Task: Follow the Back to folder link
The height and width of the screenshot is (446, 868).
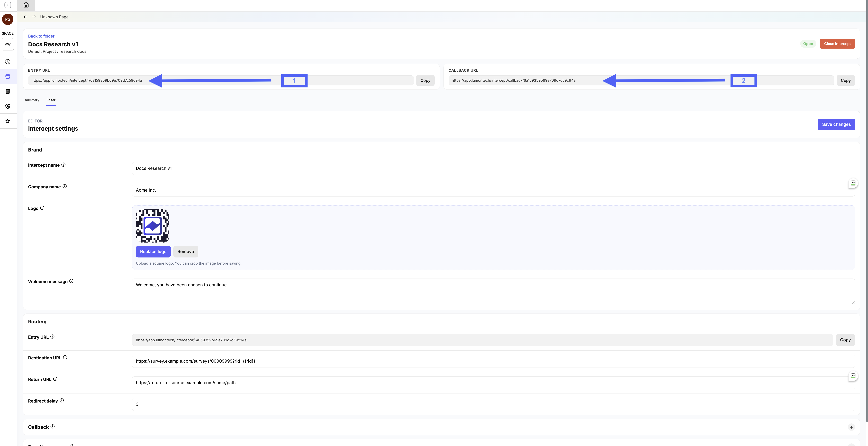Action: (41, 36)
